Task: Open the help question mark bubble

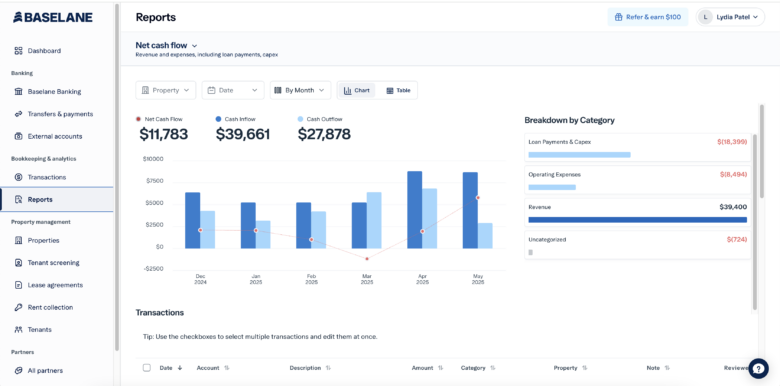Action: pyautogui.click(x=758, y=369)
